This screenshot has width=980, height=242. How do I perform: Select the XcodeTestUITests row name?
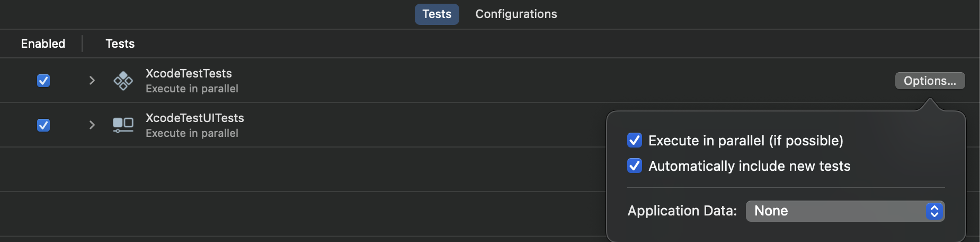pyautogui.click(x=194, y=118)
